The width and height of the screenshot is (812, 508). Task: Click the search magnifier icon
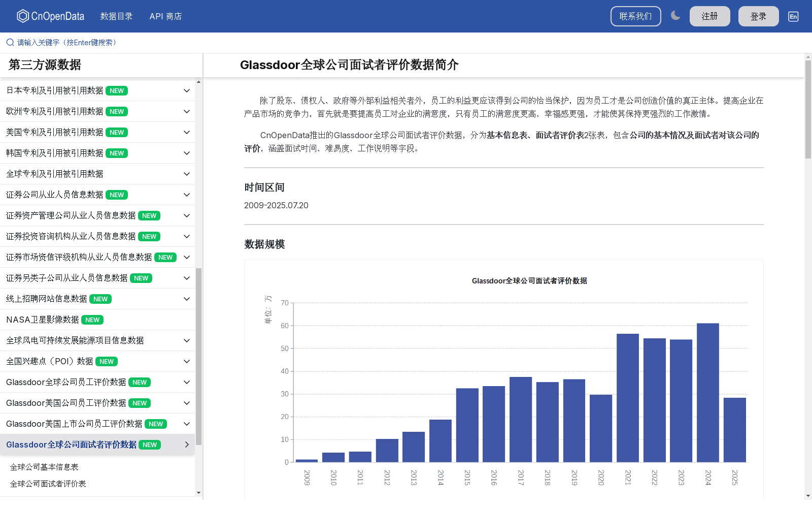[10, 42]
